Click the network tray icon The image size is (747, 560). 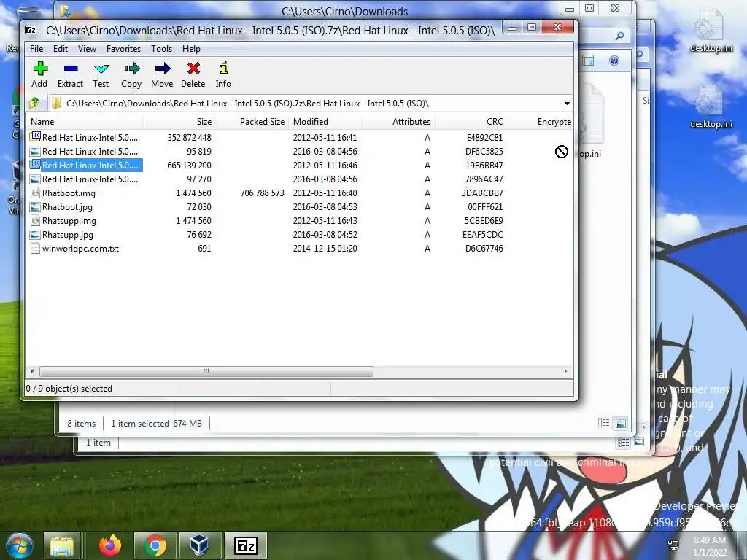coord(673,545)
